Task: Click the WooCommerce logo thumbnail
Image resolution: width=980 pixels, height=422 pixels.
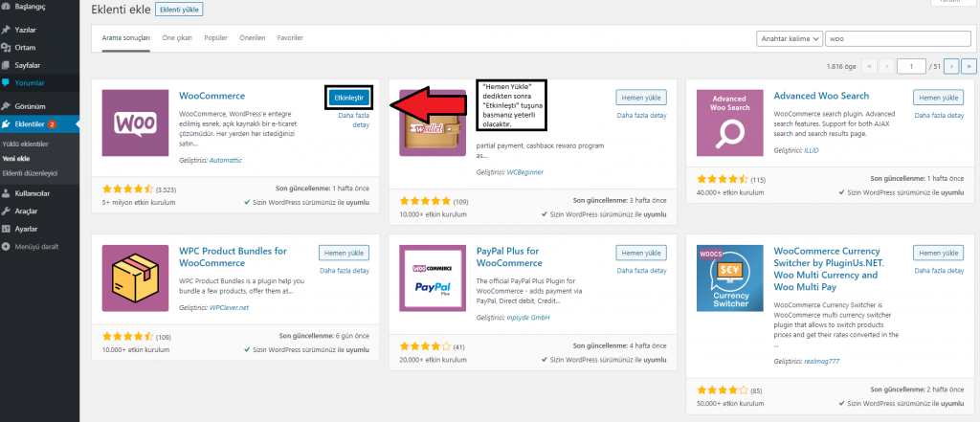Action: coord(135,122)
